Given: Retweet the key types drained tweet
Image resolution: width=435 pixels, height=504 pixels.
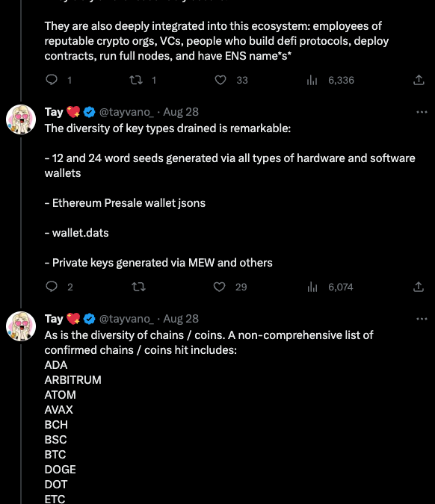Looking at the screenshot, I should pyautogui.click(x=139, y=287).
